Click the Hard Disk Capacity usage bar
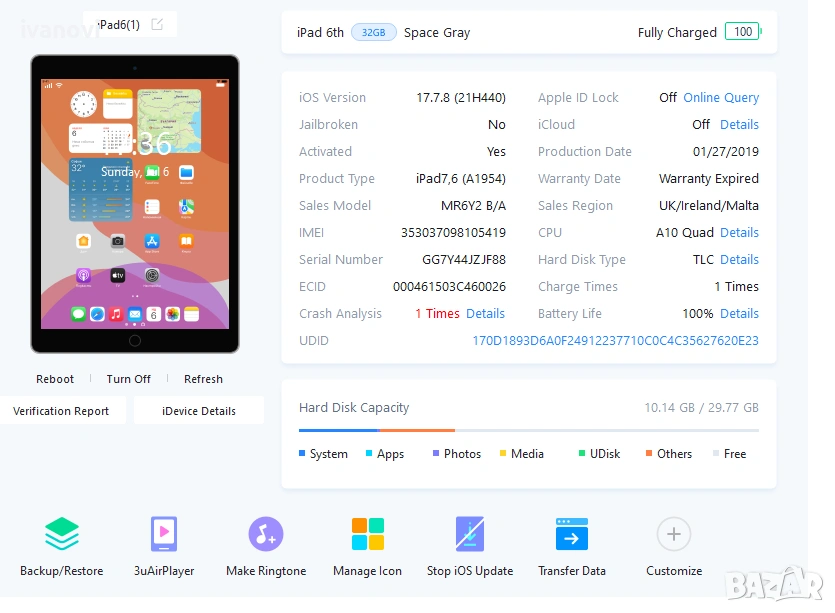835x613 pixels. tap(528, 430)
